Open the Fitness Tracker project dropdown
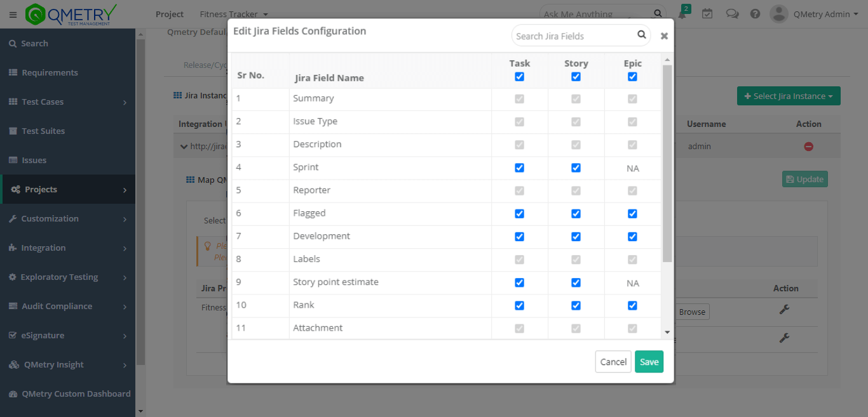The height and width of the screenshot is (417, 868). click(x=233, y=14)
